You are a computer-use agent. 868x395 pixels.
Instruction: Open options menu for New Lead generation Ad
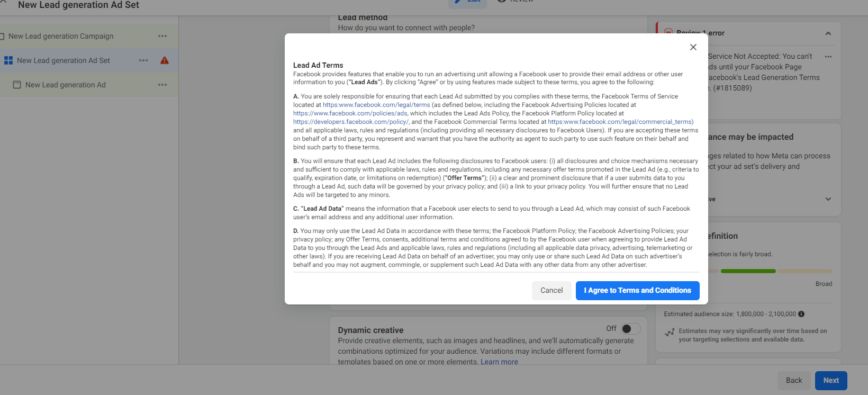pos(162,85)
